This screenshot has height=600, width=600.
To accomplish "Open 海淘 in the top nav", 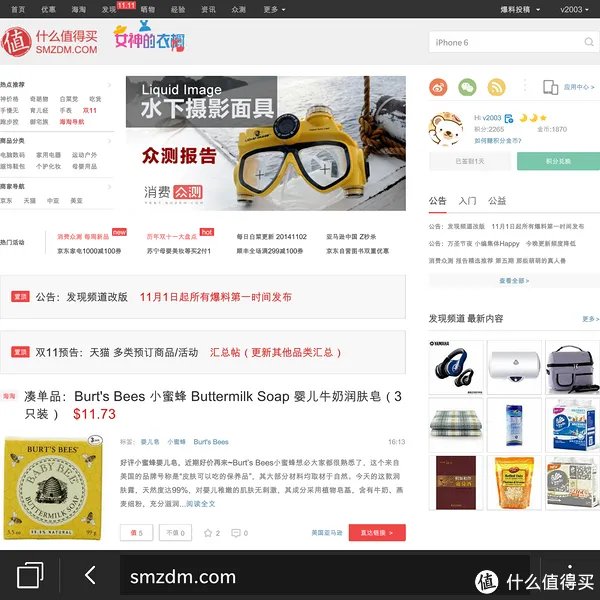I will point(78,10).
